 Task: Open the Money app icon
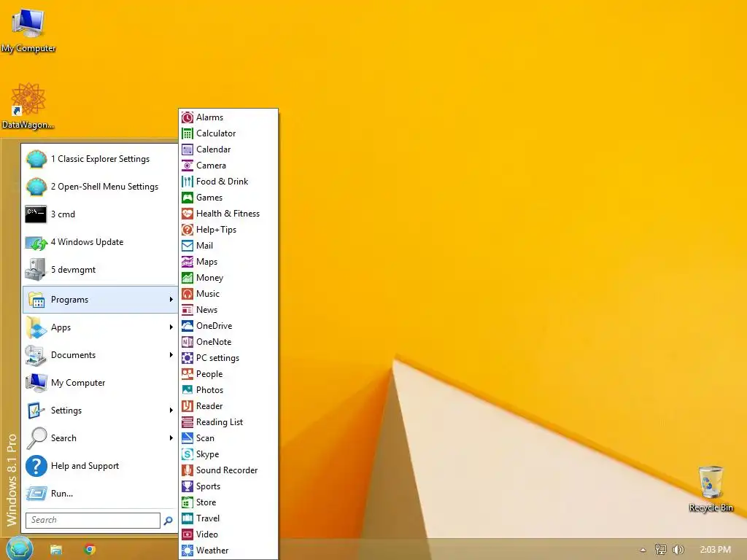point(187,278)
